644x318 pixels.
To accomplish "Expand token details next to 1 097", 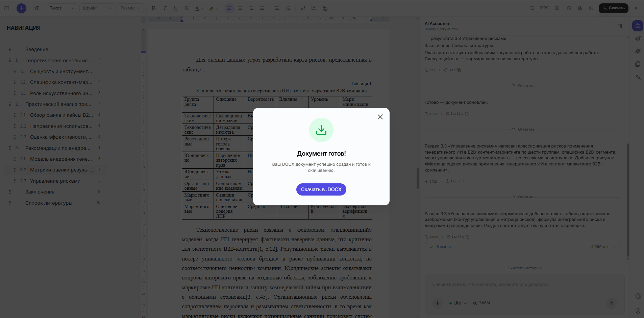I will (x=441, y=114).
